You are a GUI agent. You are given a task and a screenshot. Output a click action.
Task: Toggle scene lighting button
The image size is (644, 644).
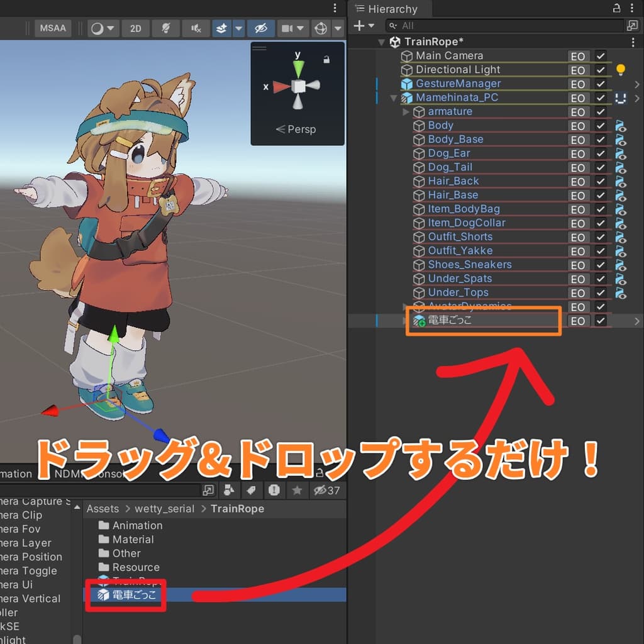coord(165,28)
